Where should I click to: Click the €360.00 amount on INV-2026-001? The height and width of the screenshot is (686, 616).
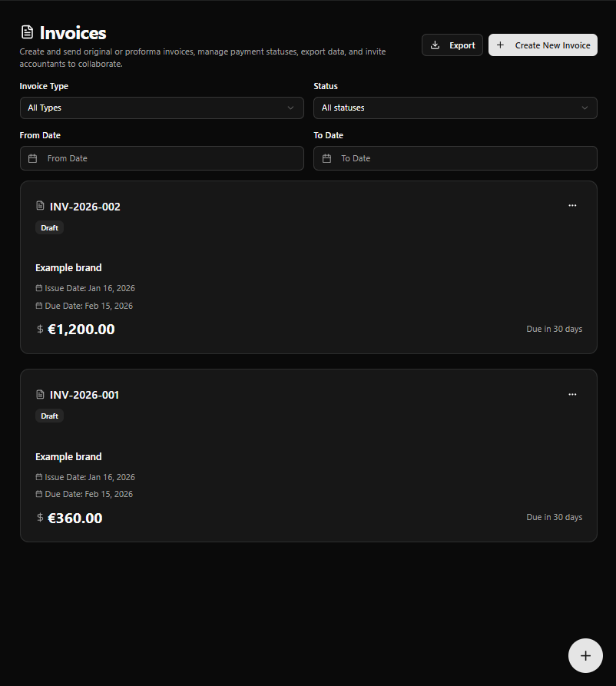[x=75, y=518]
